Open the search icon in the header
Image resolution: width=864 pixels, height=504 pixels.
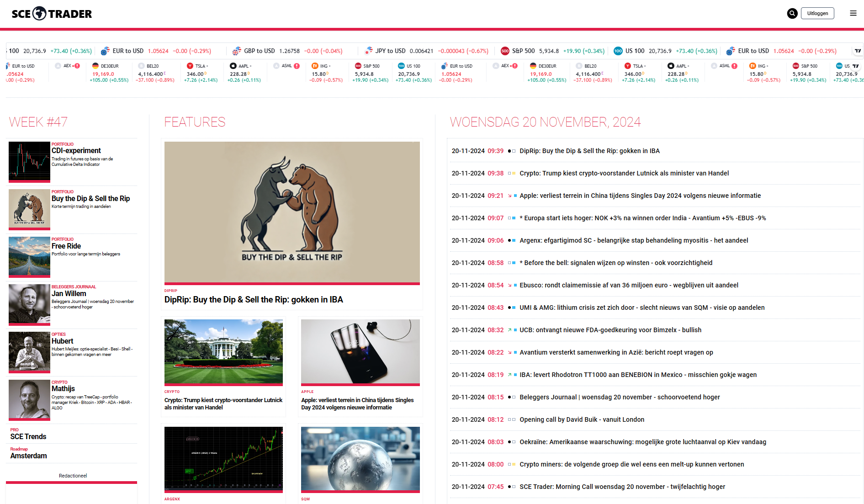click(x=792, y=13)
